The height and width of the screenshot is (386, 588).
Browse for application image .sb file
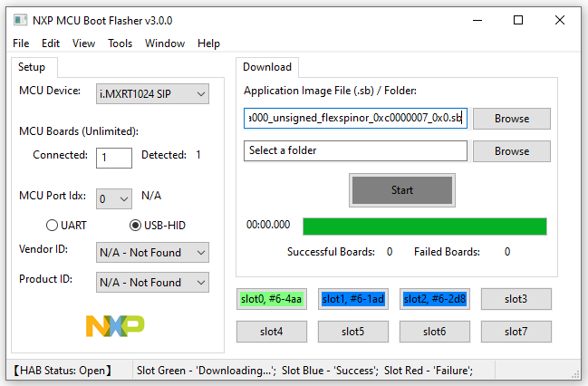[x=512, y=119]
